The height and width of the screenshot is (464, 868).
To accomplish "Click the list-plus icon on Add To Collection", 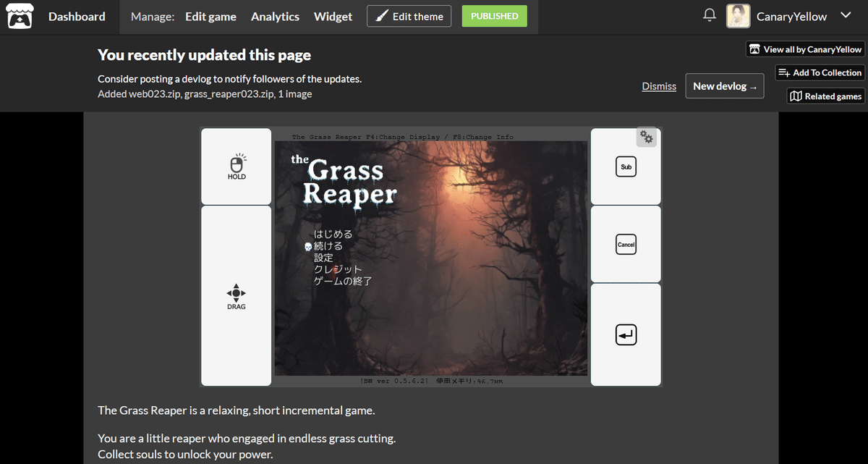I will click(x=783, y=72).
